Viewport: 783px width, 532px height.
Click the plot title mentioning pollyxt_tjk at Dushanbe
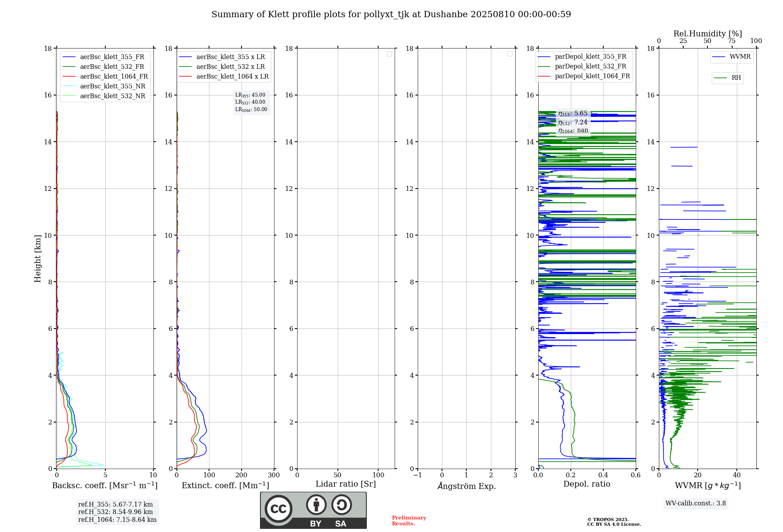[391, 14]
